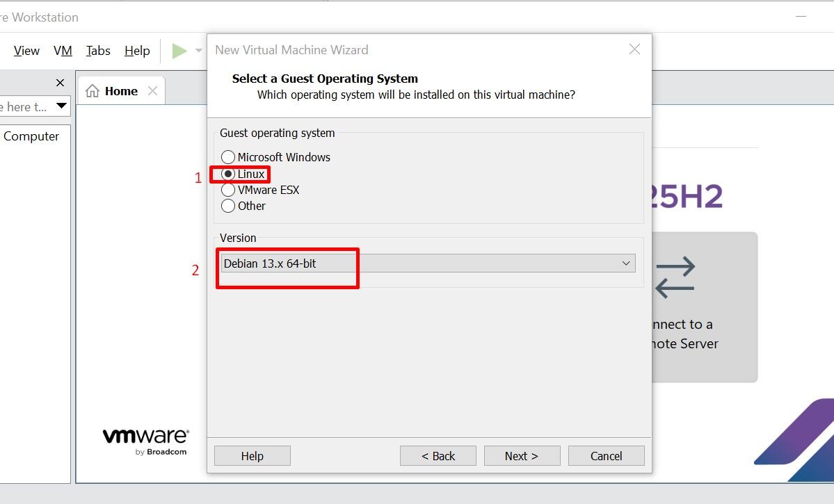Click the library search input field
The height and width of the screenshot is (504, 834).
click(24, 106)
